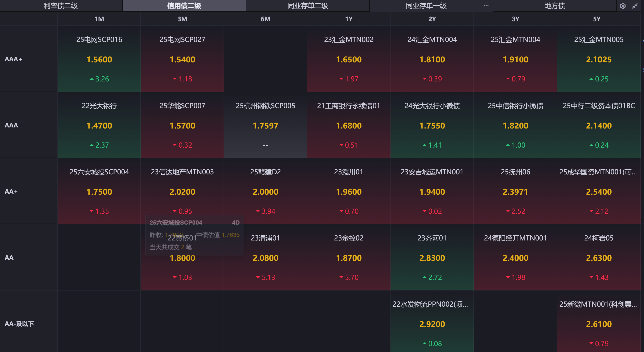This screenshot has height=352, width=644.
Task: Select the AA-及以下 rating row label
Action: [x=19, y=324]
